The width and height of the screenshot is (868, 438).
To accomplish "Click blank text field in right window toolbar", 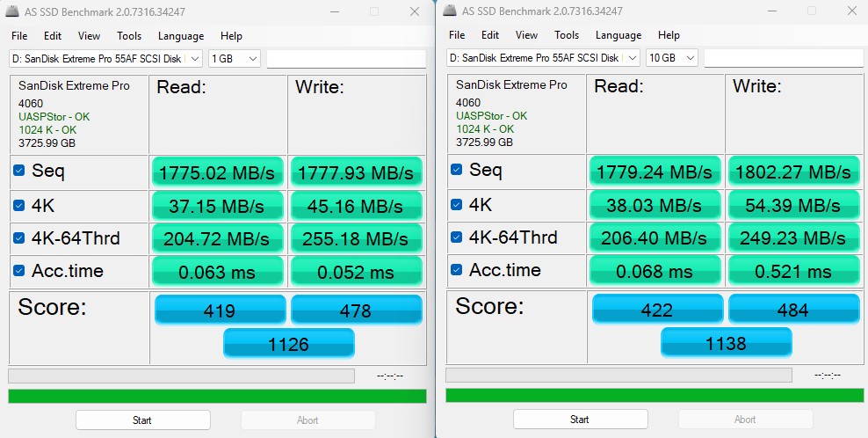I will pyautogui.click(x=784, y=58).
